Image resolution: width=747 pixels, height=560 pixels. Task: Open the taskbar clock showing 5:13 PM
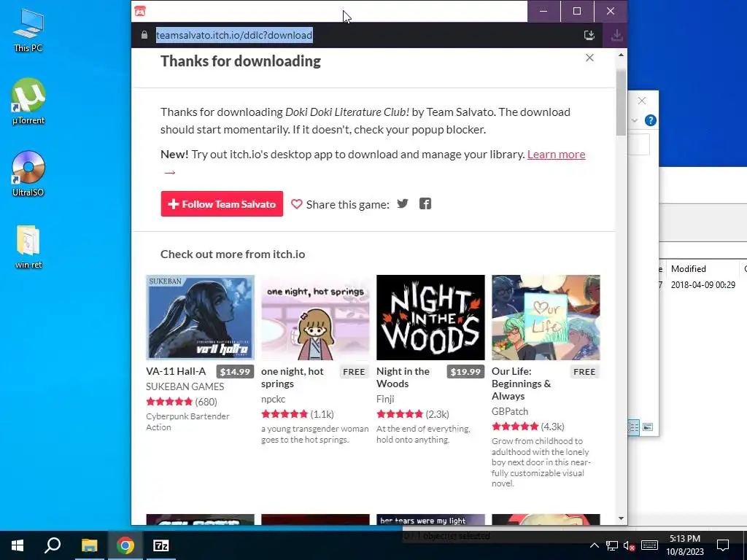(684, 545)
